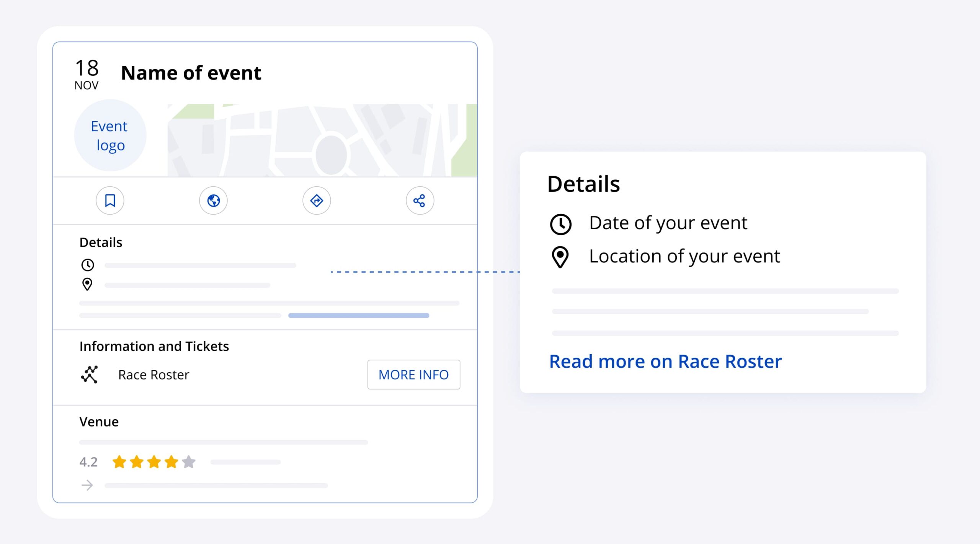The width and height of the screenshot is (980, 544).
Task: Select the Race Roster ticket provider label
Action: 154,375
